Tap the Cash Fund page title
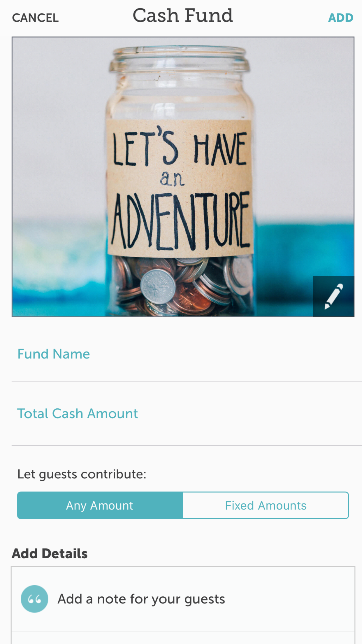Image resolution: width=362 pixels, height=644 pixels. 183,15
